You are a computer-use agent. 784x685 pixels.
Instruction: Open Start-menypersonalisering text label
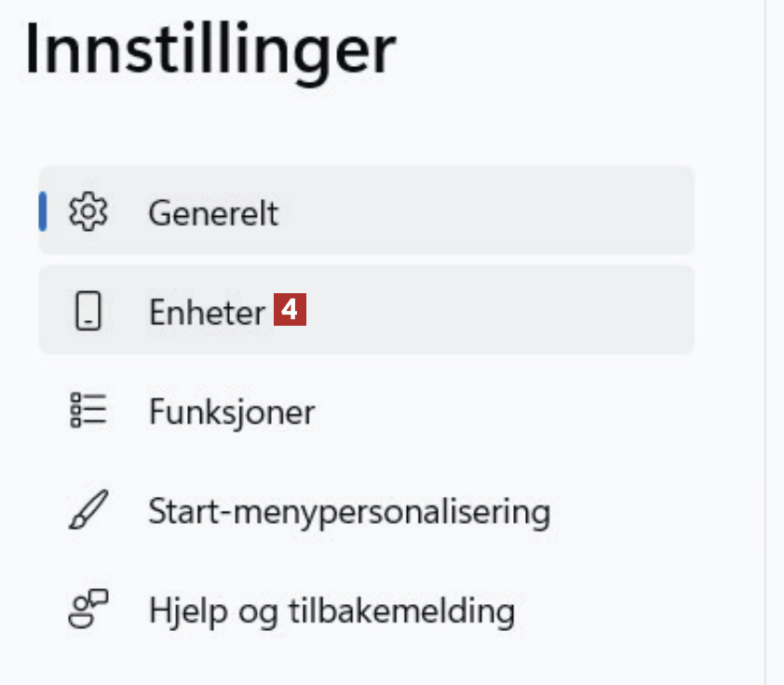point(349,511)
